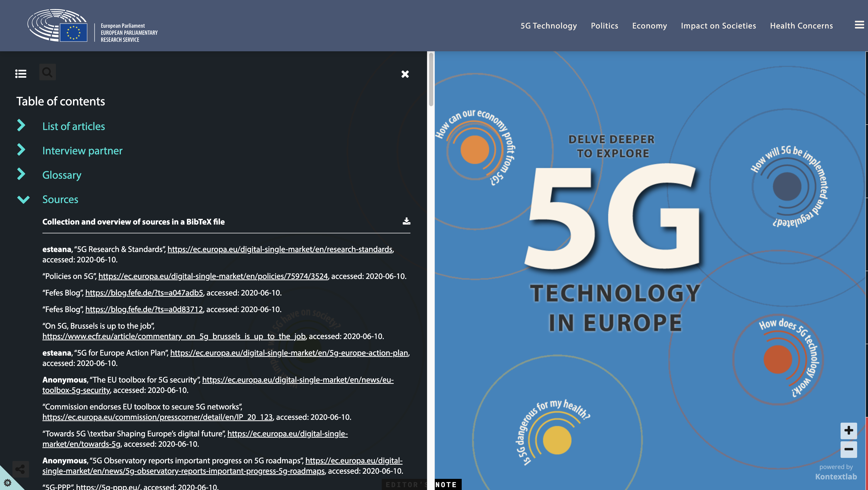Collapse the Sources section
The image size is (868, 490).
23,199
